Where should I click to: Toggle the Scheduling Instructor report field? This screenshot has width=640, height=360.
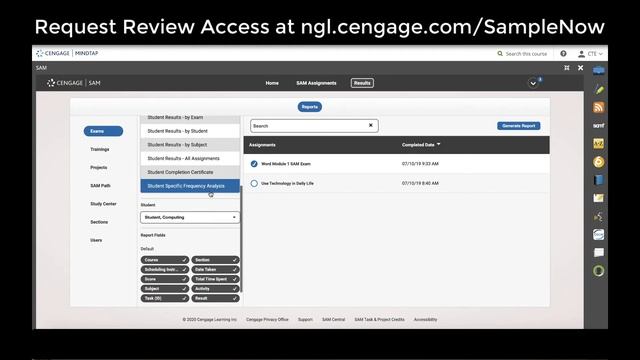point(164,269)
